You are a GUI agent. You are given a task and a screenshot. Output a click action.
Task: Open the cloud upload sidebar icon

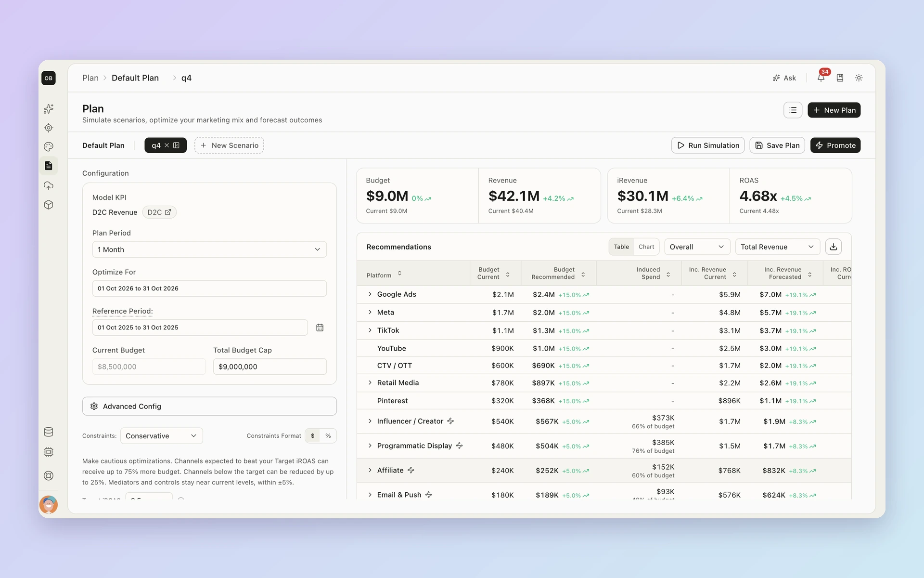click(49, 185)
